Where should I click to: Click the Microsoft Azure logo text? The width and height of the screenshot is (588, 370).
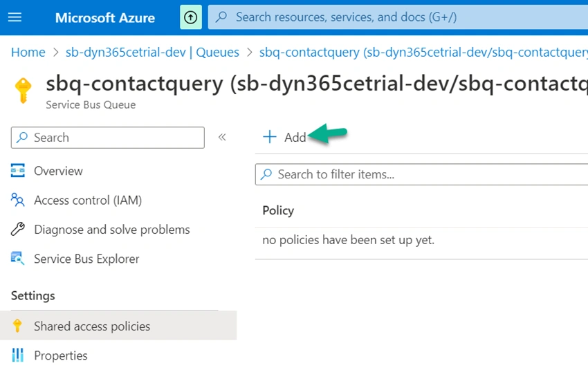pyautogui.click(x=105, y=17)
